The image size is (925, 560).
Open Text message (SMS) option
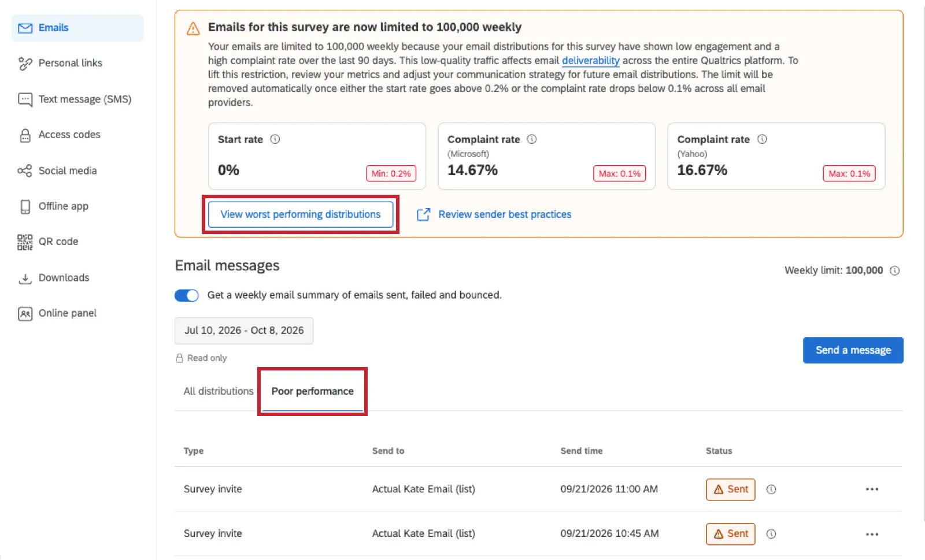pyautogui.click(x=84, y=99)
